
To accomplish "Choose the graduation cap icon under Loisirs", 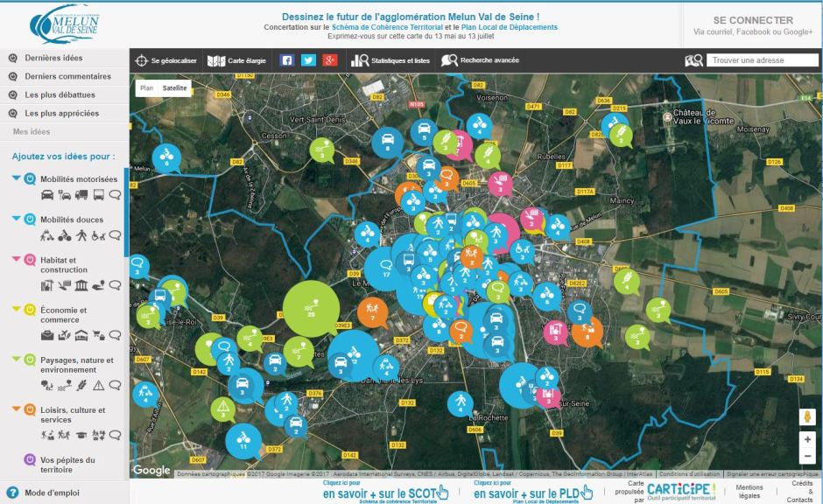I will 81,435.
